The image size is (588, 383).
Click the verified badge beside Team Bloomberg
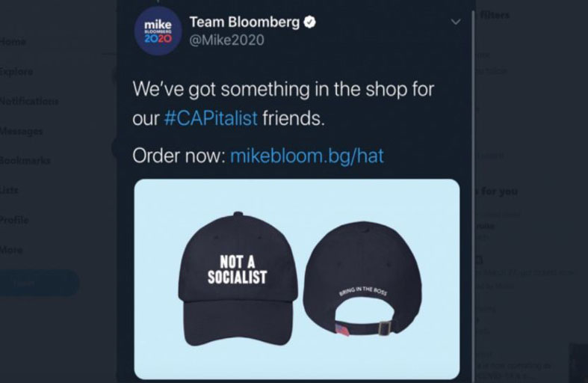[309, 23]
